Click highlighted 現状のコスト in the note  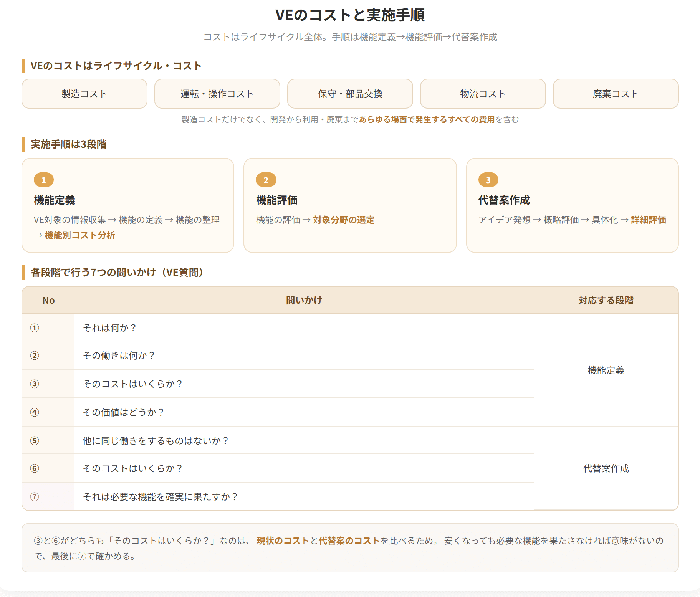pyautogui.click(x=283, y=541)
